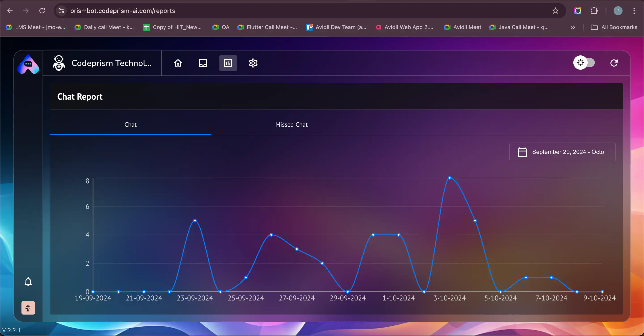Click the user avatar thumbnail in sidebar
The image size is (644, 336).
[x=28, y=308]
